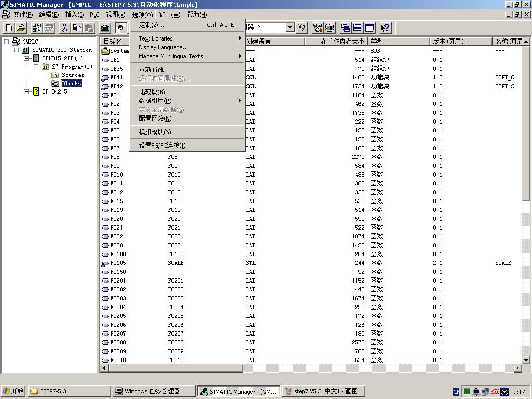The width and height of the screenshot is (532, 399).
Task: Toggle the Online/Offline view button
Action: pyautogui.click(x=121, y=28)
